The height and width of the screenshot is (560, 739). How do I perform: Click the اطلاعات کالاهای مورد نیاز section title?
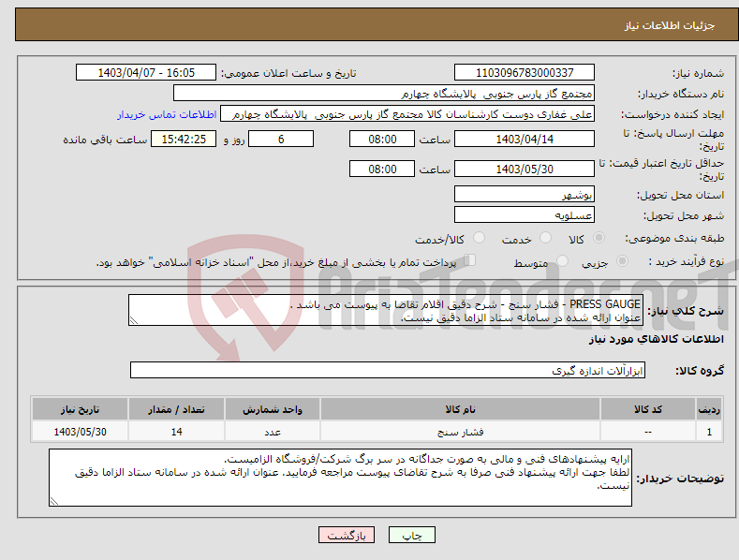(656, 339)
